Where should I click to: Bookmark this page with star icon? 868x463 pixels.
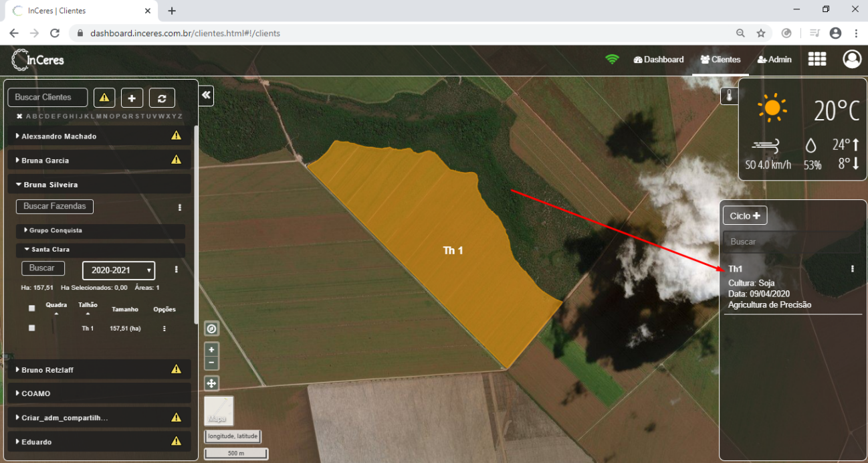[x=760, y=33]
